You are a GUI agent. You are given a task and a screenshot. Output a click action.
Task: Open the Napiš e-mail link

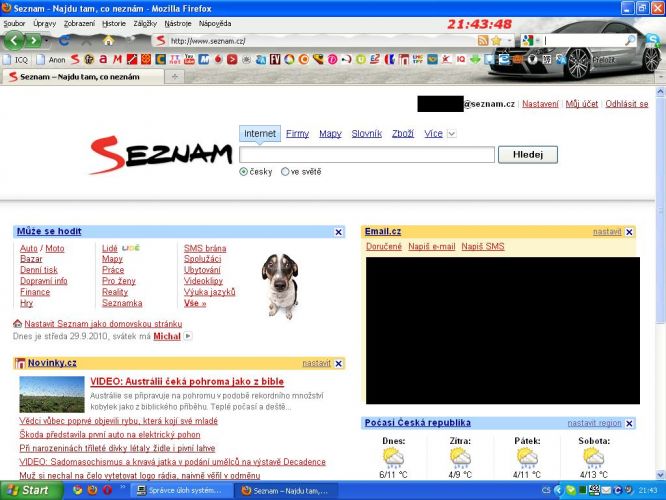coord(432,246)
